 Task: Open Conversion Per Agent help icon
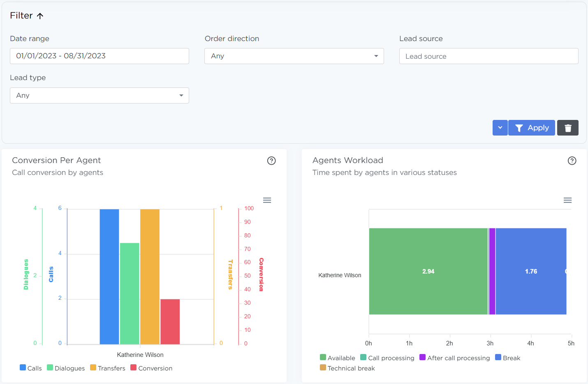(x=271, y=161)
